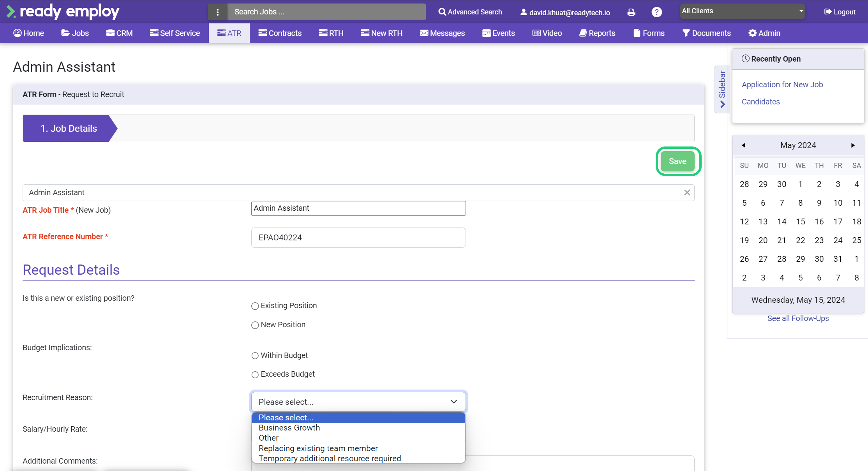Click the ready employ logo
The height and width of the screenshot is (471, 868).
pyautogui.click(x=63, y=12)
